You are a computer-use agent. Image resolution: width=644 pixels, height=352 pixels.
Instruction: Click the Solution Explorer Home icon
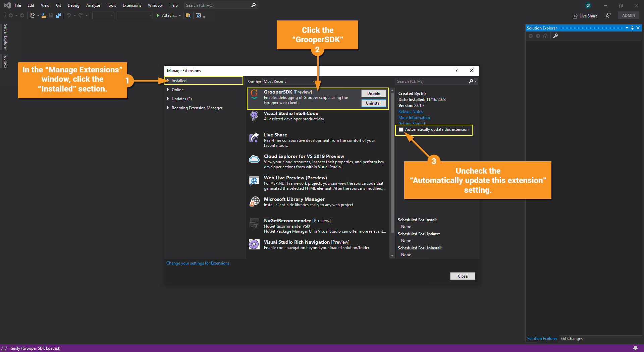[545, 36]
